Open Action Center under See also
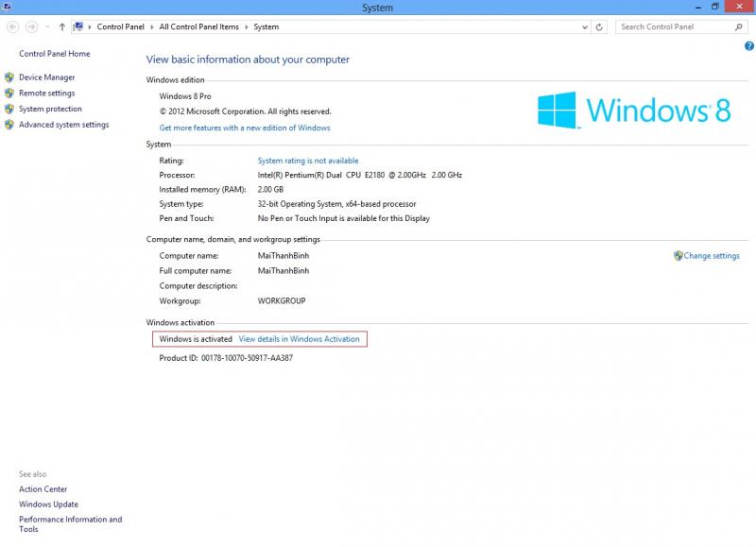 tap(43, 489)
